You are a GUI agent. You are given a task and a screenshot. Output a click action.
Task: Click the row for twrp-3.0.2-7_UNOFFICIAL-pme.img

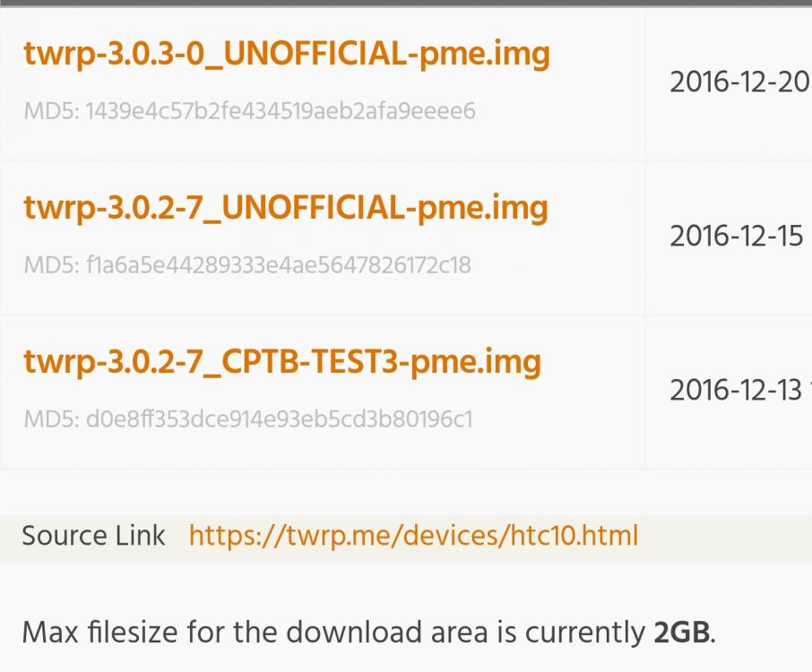(323, 233)
